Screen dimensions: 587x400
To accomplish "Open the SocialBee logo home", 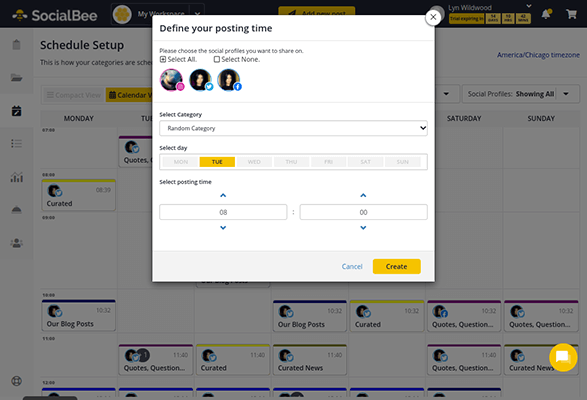I will click(x=55, y=15).
